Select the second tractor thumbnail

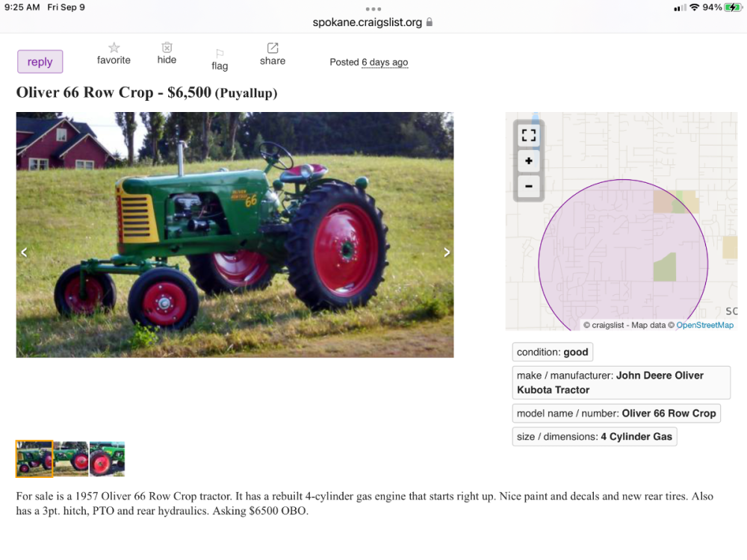coord(71,458)
